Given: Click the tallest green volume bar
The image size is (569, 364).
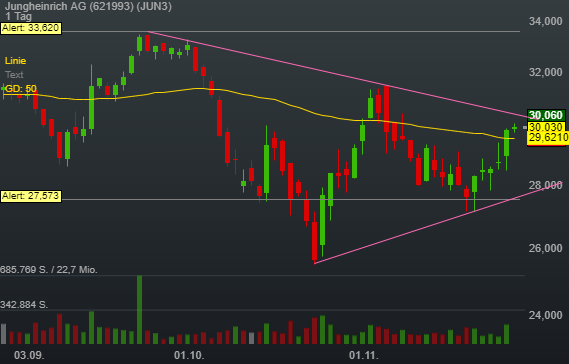Looking at the screenshot, I should [139, 310].
